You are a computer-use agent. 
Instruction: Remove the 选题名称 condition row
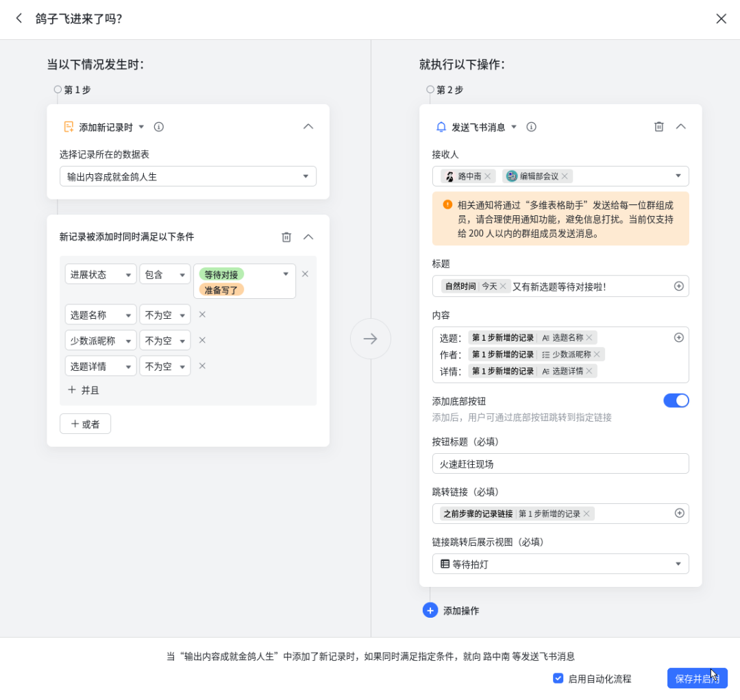[x=202, y=315]
